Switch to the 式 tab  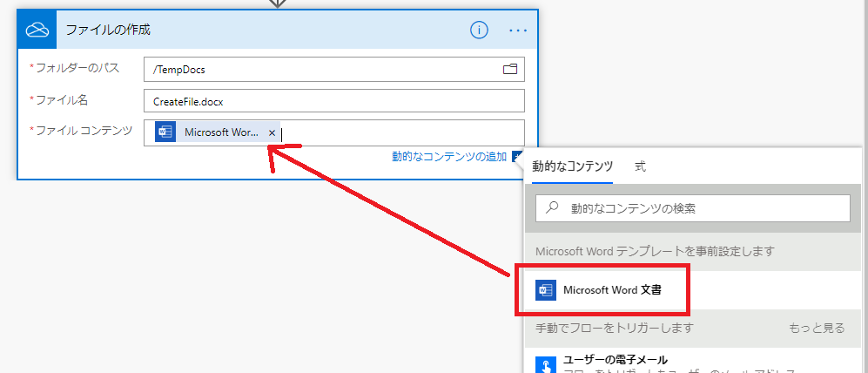click(641, 166)
